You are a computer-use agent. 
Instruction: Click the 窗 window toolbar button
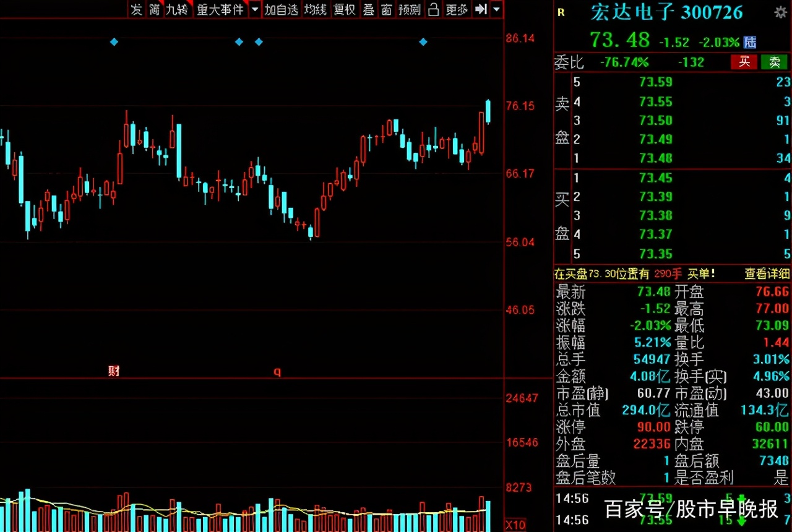pyautogui.click(x=387, y=9)
